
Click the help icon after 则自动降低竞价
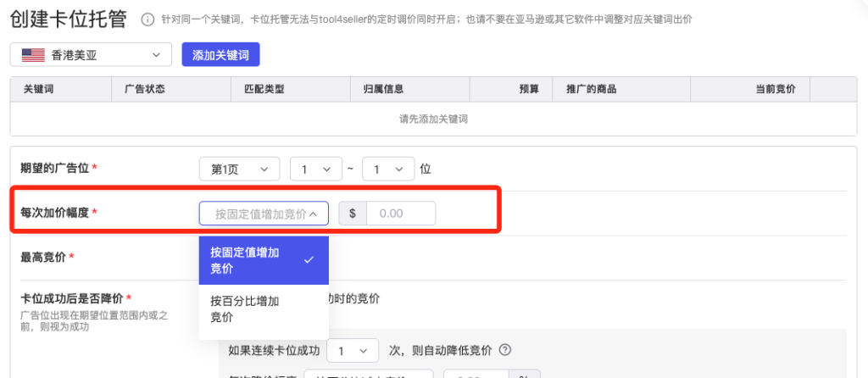pyautogui.click(x=504, y=350)
